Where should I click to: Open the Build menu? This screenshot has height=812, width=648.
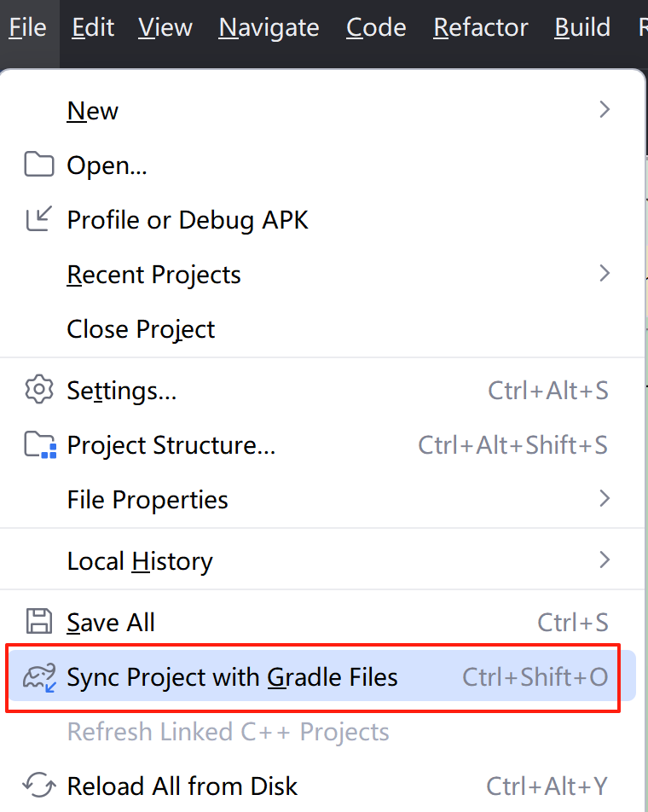(x=582, y=27)
